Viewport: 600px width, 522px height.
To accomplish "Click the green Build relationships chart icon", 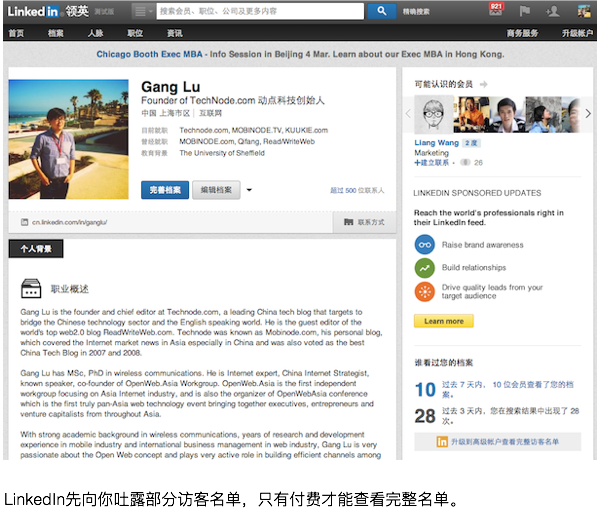I will pos(424,268).
